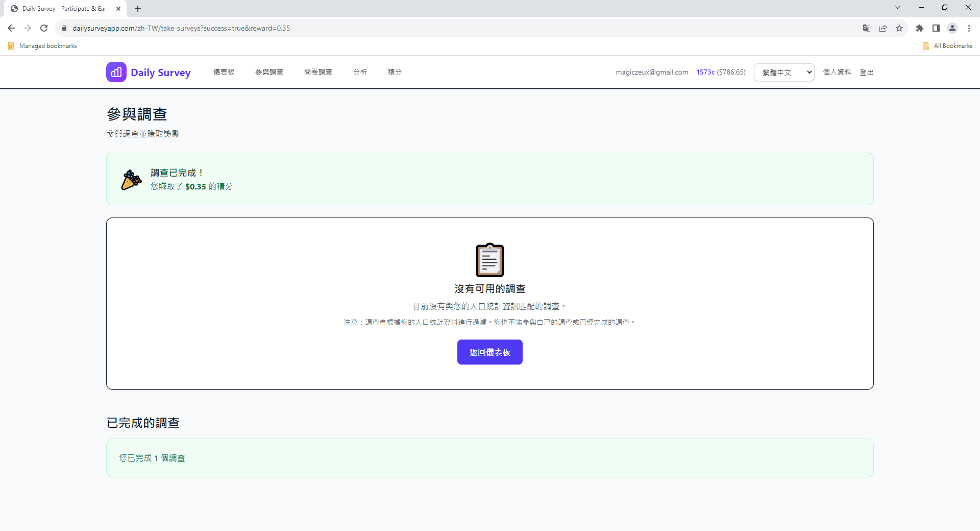Toggle the browser side panel icon
The height and width of the screenshot is (531, 980).
[x=936, y=28]
